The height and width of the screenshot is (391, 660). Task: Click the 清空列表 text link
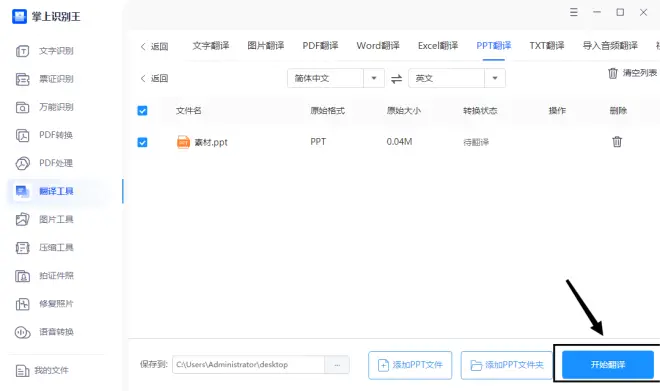pos(640,73)
